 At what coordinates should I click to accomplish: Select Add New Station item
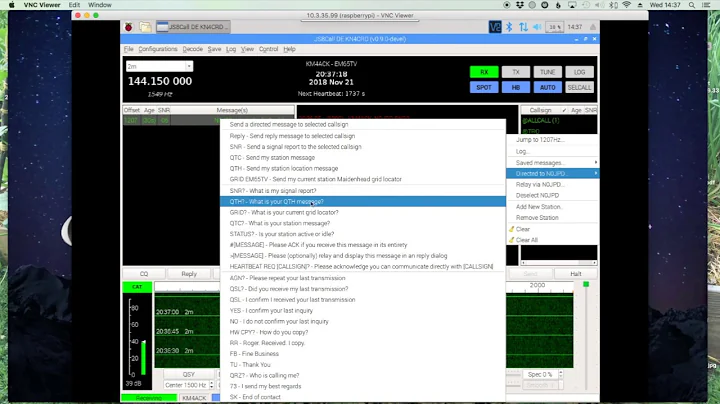pyautogui.click(x=553, y=207)
